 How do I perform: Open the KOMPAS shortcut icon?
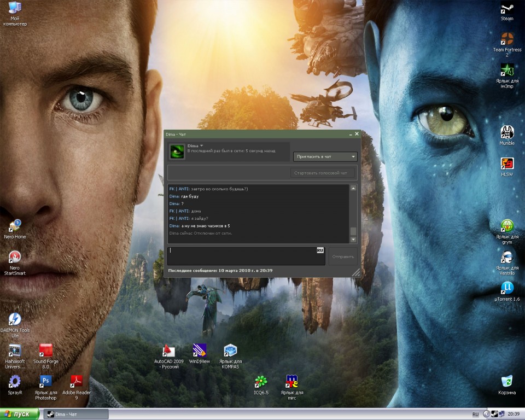230,357
